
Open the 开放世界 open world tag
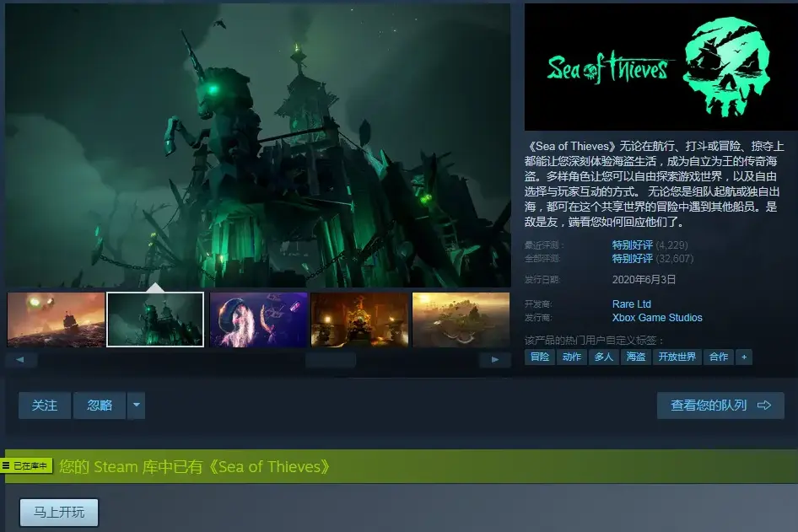(677, 357)
